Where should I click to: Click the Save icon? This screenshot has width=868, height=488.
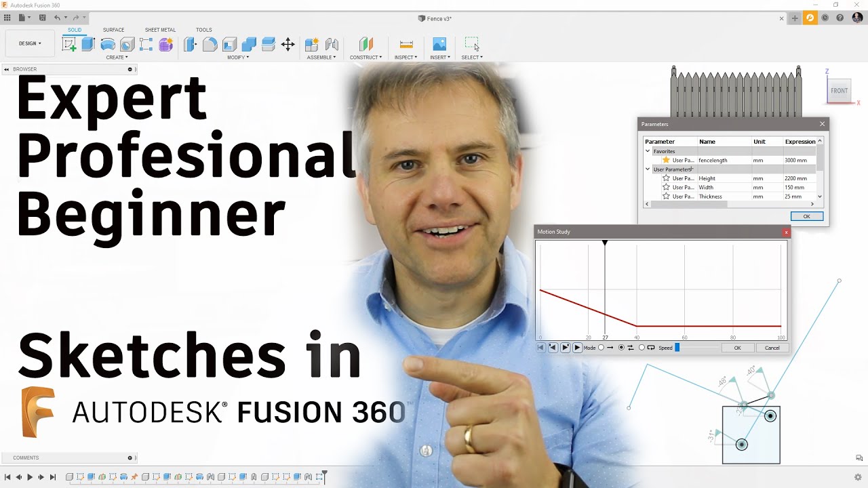(x=43, y=18)
